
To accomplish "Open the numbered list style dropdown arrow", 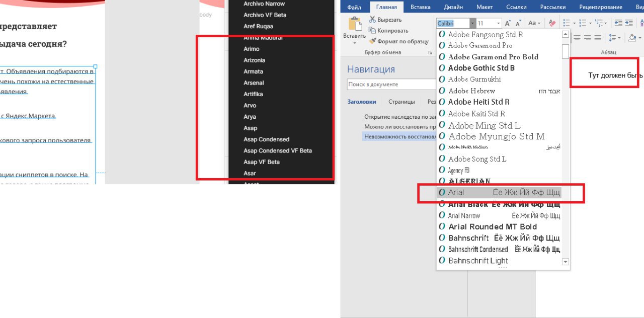I will pyautogui.click(x=590, y=23).
